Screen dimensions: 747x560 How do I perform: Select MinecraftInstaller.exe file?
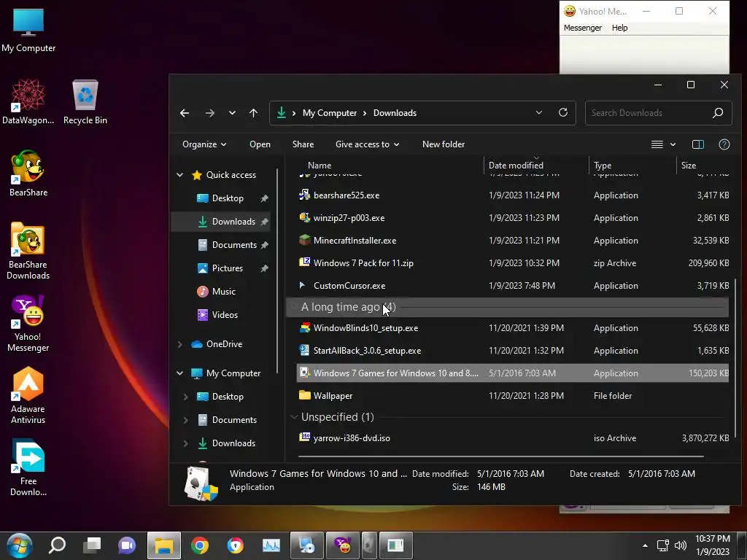513,241
